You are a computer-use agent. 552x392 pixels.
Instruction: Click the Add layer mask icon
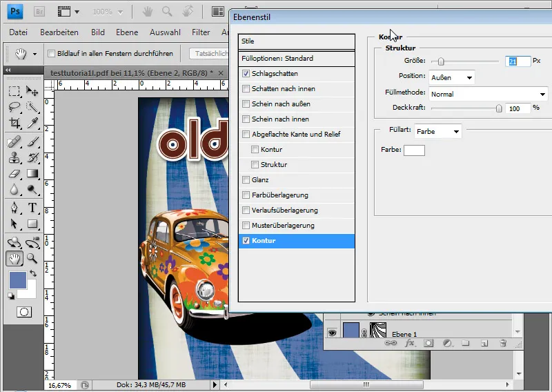pos(428,343)
